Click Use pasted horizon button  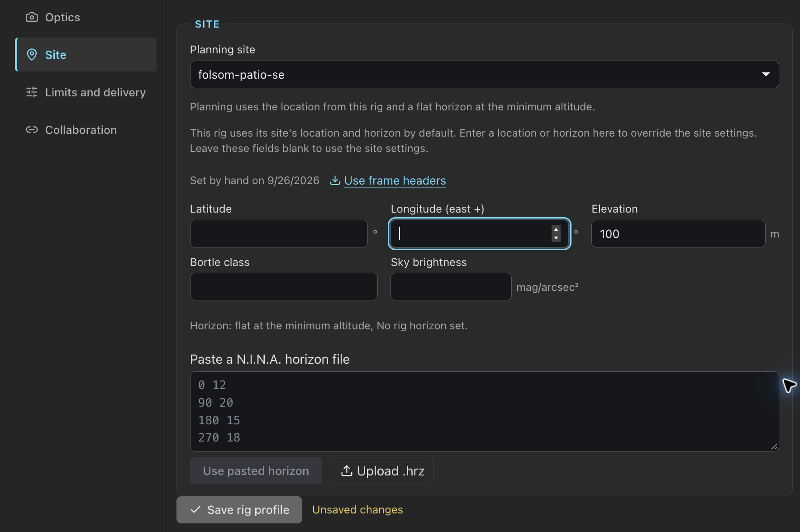tap(256, 471)
